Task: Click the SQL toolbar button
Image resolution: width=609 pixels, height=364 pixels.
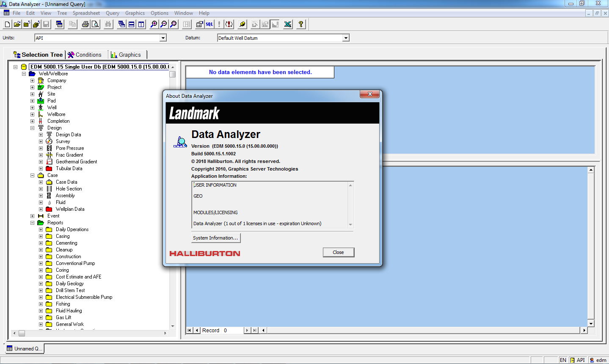Action: click(209, 24)
